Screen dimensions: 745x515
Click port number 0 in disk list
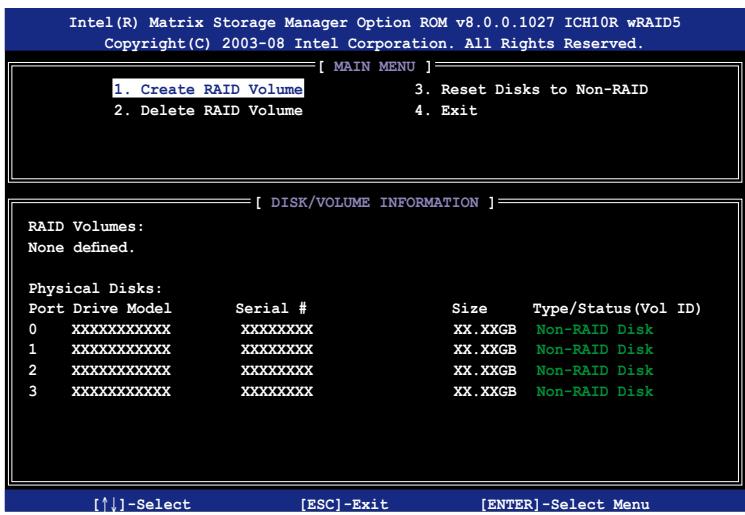click(x=32, y=329)
